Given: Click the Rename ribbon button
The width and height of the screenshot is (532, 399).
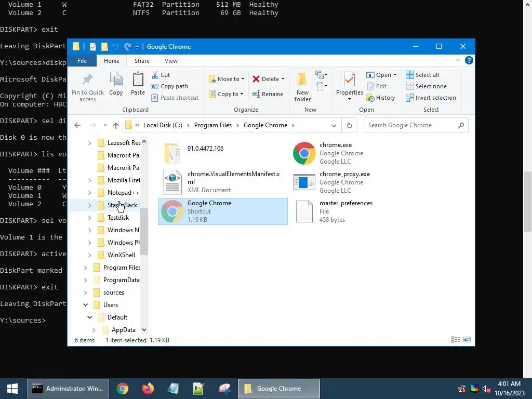Looking at the screenshot, I should click(x=268, y=94).
